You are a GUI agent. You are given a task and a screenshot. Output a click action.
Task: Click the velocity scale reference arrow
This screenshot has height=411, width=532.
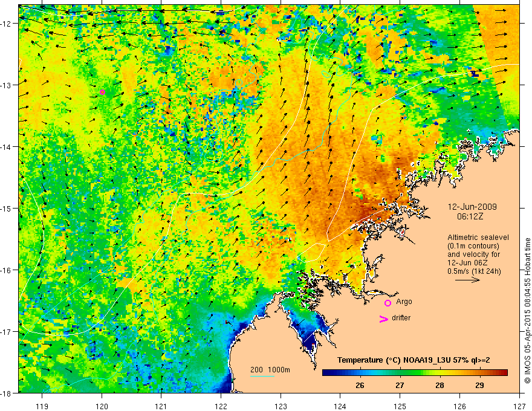coord(467,280)
